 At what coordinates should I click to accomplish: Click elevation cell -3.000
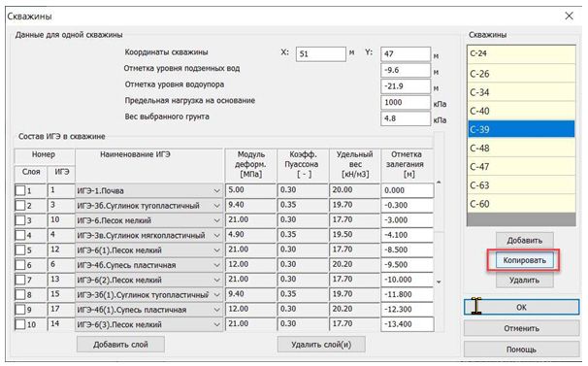click(408, 220)
